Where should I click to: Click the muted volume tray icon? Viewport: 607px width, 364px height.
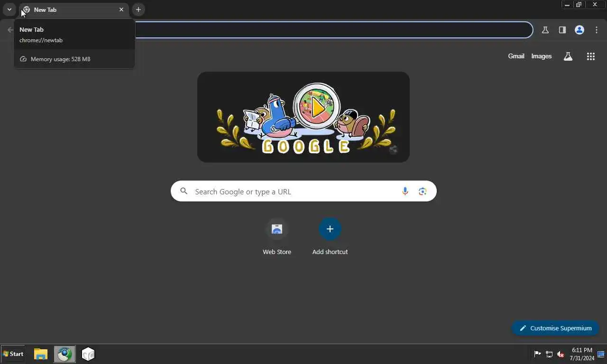click(x=561, y=354)
